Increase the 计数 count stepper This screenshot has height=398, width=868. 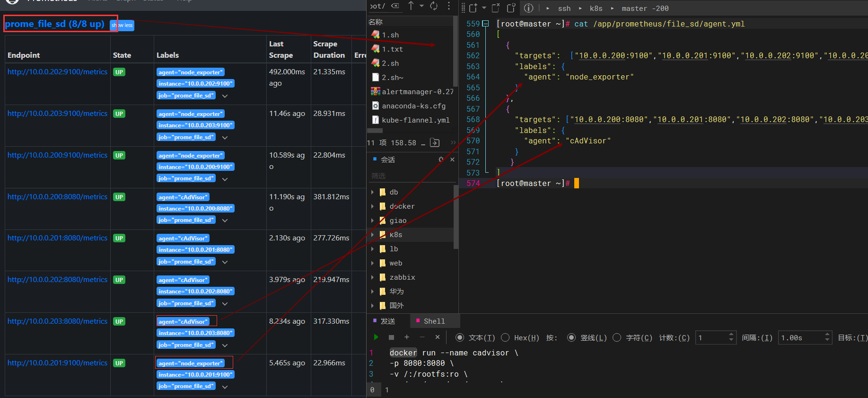click(x=731, y=335)
